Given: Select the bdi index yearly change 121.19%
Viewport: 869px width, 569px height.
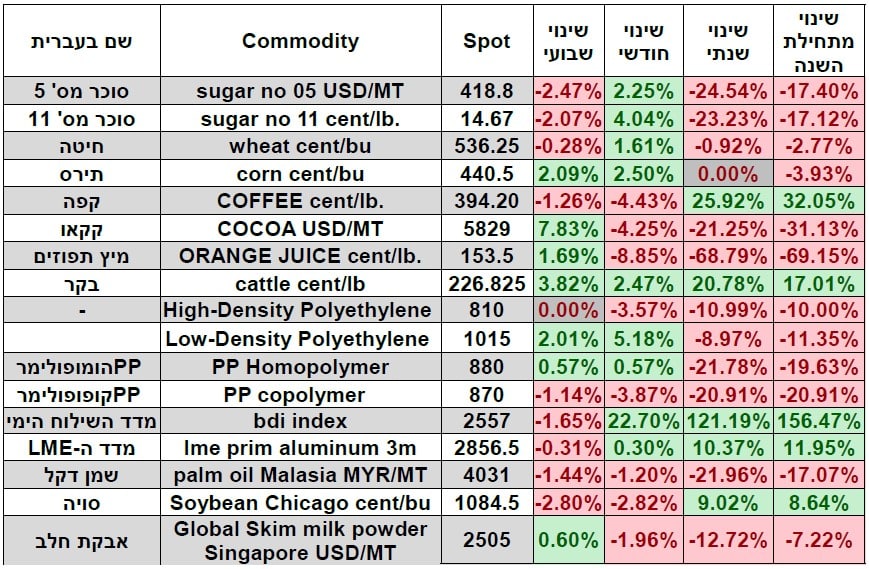Looking at the screenshot, I should point(725,421).
